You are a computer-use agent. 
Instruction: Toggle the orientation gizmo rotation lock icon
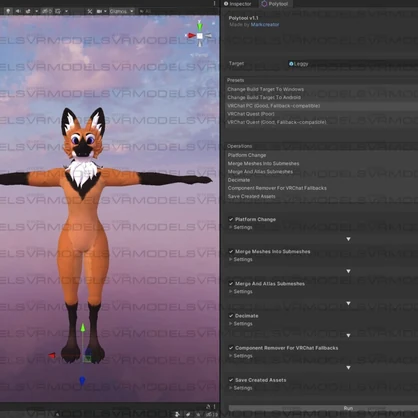click(213, 23)
